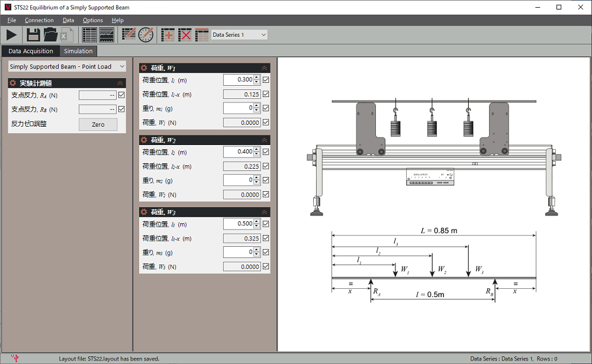Click the USB connection icon in status bar
Viewport: 592px width, 364px height.
(x=15, y=358)
